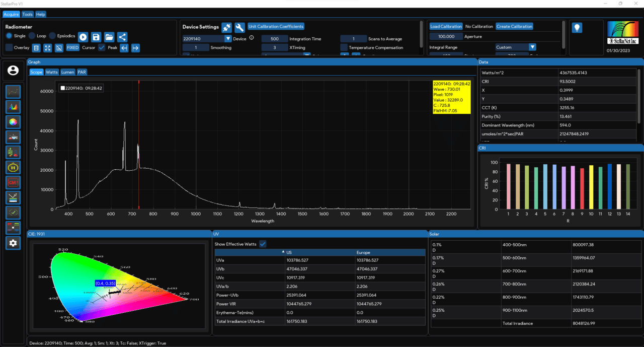Select the Loop acquisition mode
644x347 pixels.
[x=31, y=36]
